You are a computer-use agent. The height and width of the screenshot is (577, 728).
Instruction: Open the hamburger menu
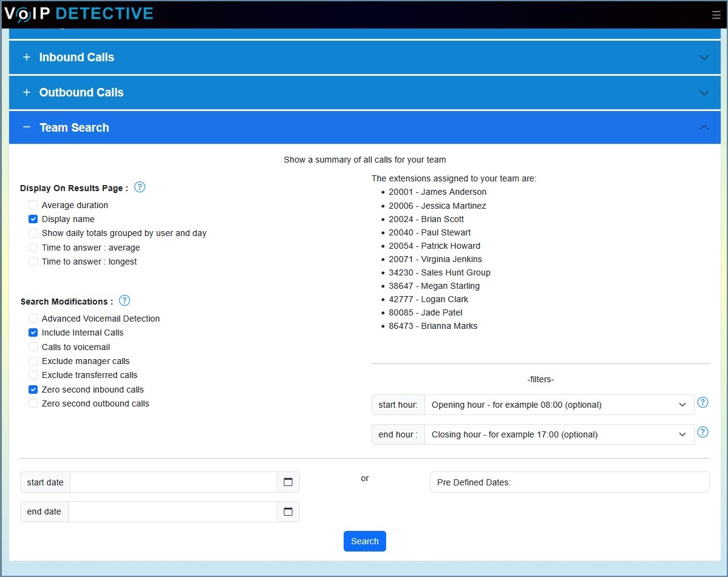pyautogui.click(x=716, y=15)
